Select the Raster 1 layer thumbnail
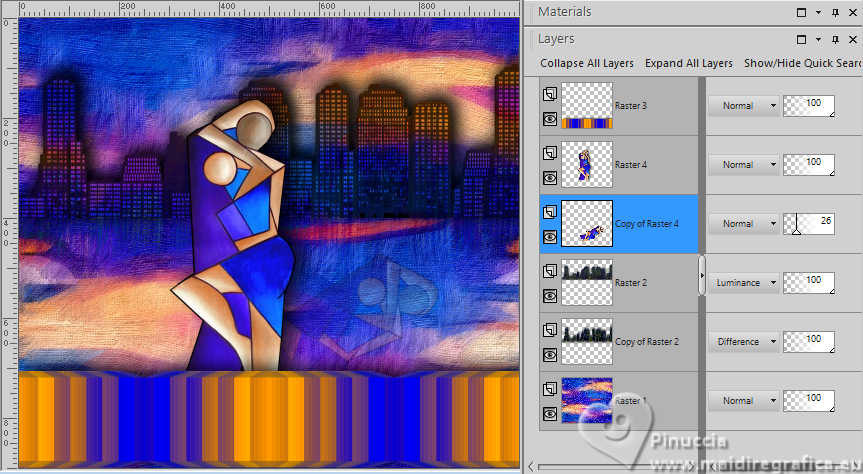 (x=587, y=401)
